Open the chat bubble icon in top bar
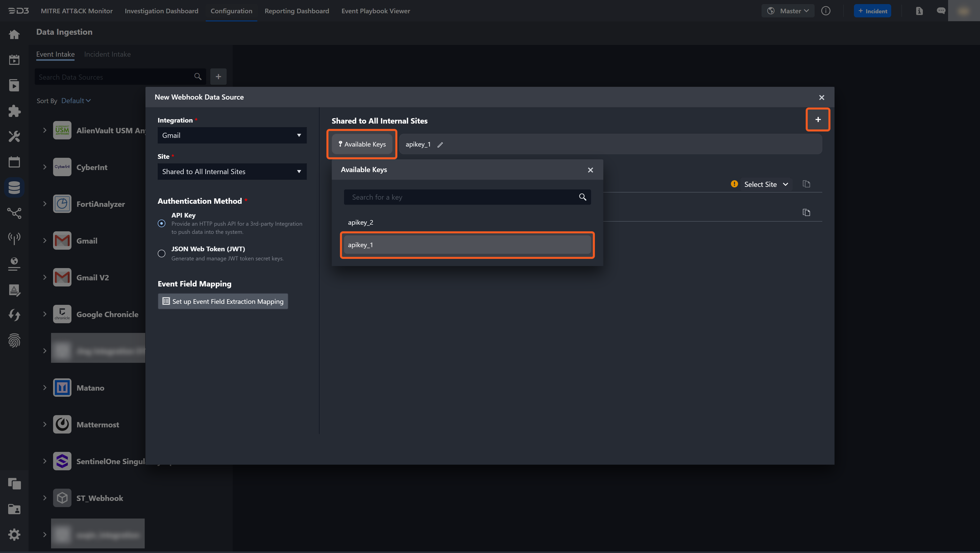The height and width of the screenshot is (553, 980). pos(941,11)
